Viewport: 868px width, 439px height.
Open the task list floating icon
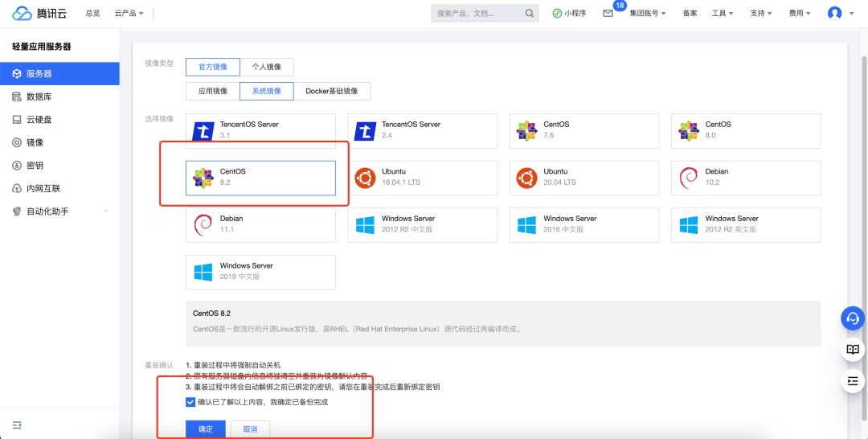pos(853,381)
